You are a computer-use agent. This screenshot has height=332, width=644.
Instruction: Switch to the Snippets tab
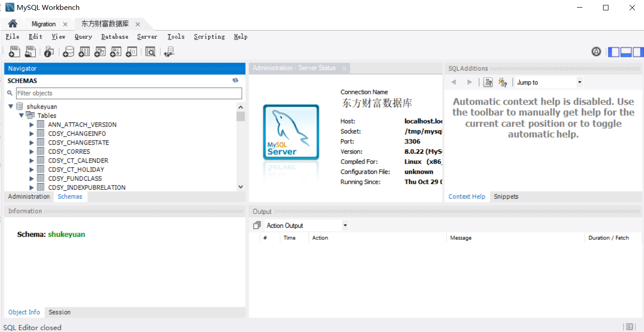[506, 196]
